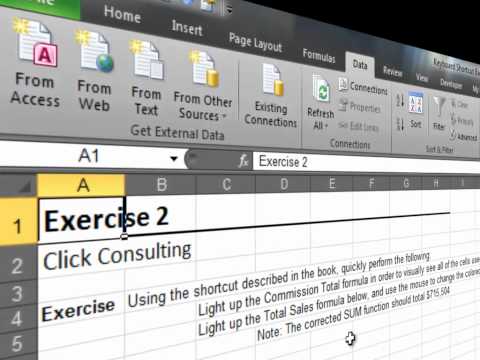The height and width of the screenshot is (360, 480).
Task: Expand the Refresh All dropdown arrow
Action: click(x=327, y=126)
